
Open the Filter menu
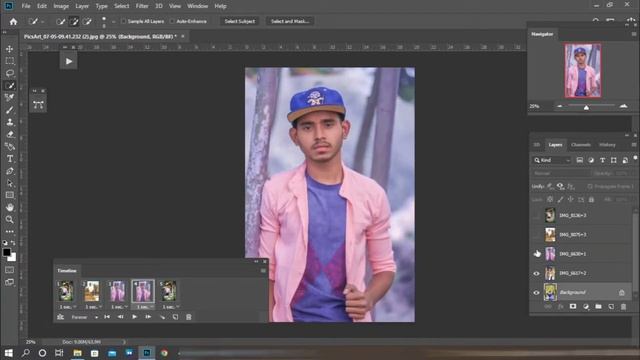click(x=142, y=6)
